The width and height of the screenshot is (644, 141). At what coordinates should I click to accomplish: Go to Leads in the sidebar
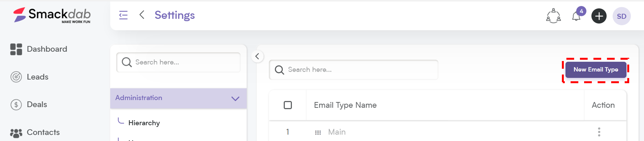pyautogui.click(x=29, y=77)
